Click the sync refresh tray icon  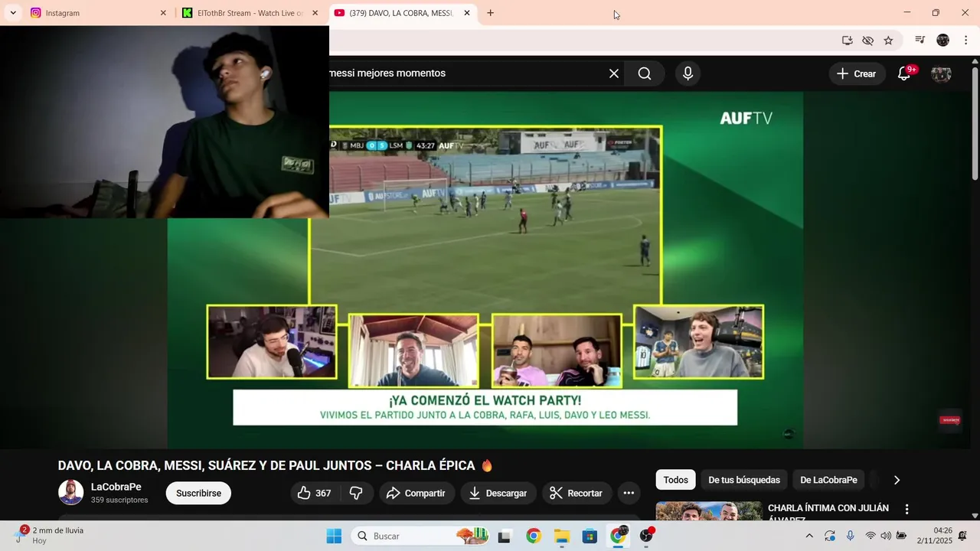pyautogui.click(x=830, y=536)
